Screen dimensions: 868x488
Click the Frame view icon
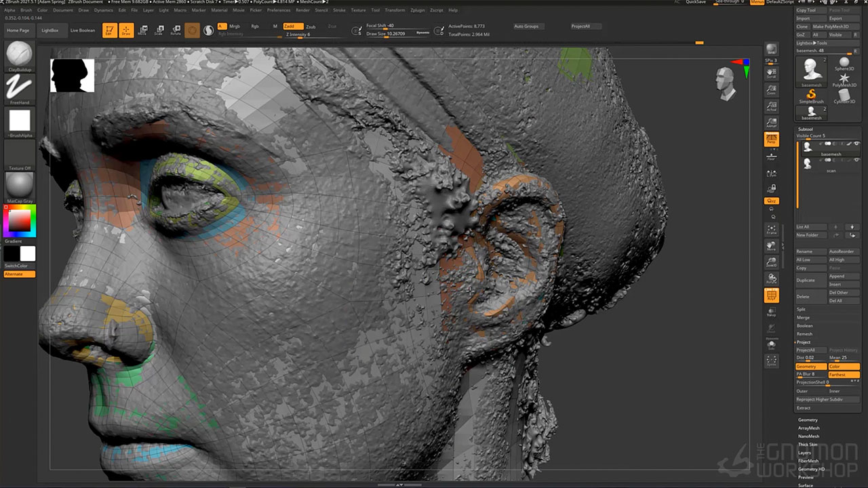[x=771, y=230]
